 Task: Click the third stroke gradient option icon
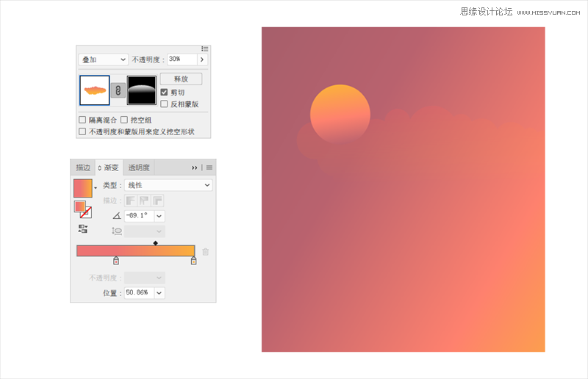point(157,201)
